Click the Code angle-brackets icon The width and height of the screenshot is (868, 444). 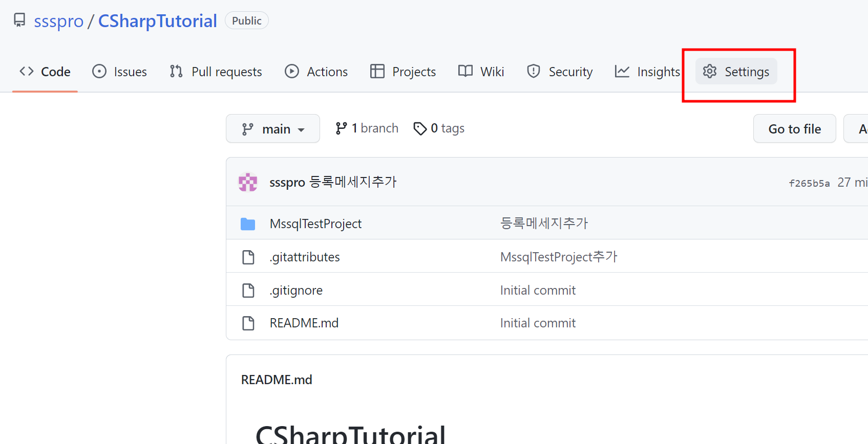pos(27,71)
